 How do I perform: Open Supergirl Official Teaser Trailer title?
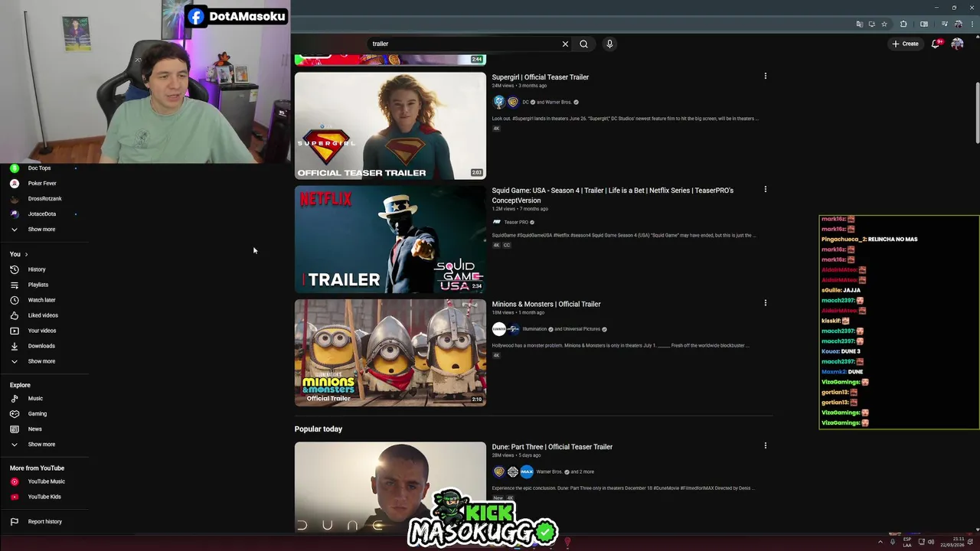click(x=540, y=77)
